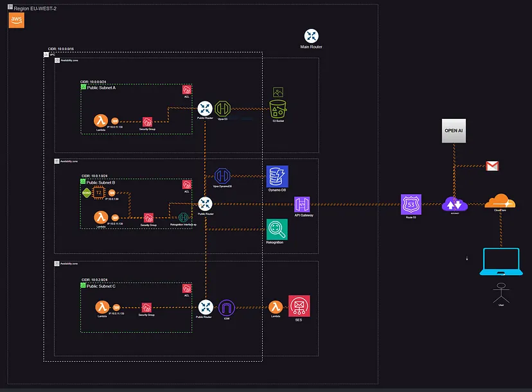Select the Lambda icon next to SES

(x=276, y=307)
